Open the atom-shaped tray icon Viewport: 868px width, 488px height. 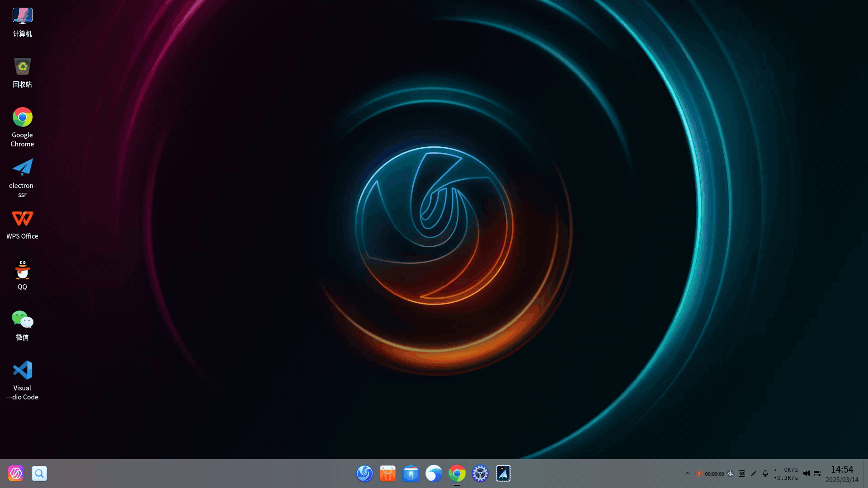coord(730,474)
